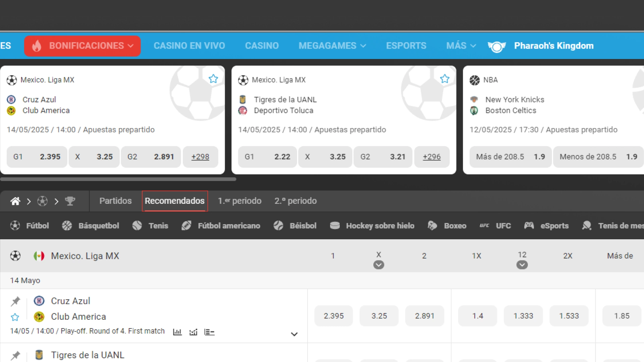The width and height of the screenshot is (644, 362).
Task: Open Pharaoh's Kingdom winged logo
Action: [497, 47]
